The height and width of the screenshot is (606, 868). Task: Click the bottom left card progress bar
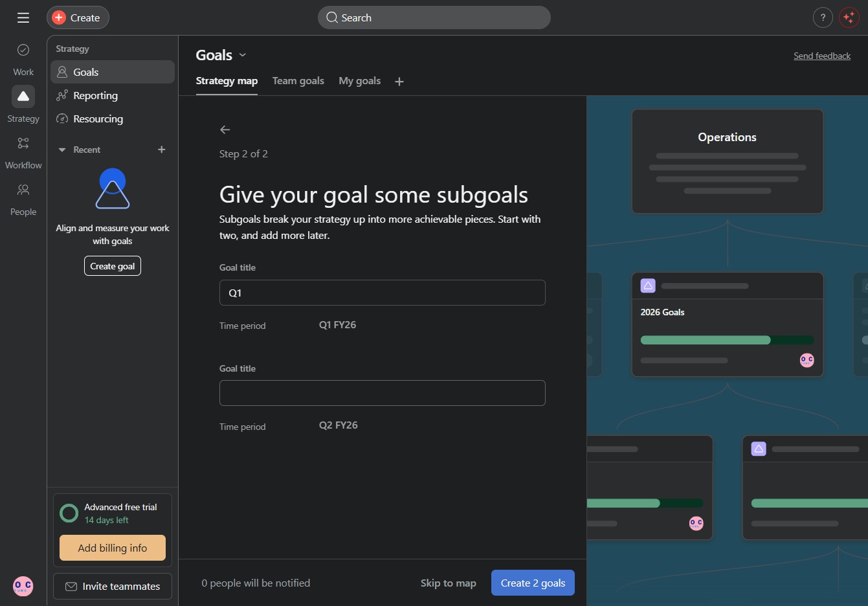click(x=645, y=503)
